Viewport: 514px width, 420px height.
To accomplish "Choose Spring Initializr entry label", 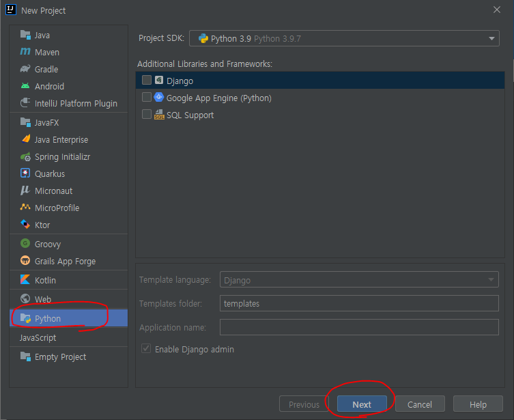I will click(62, 156).
